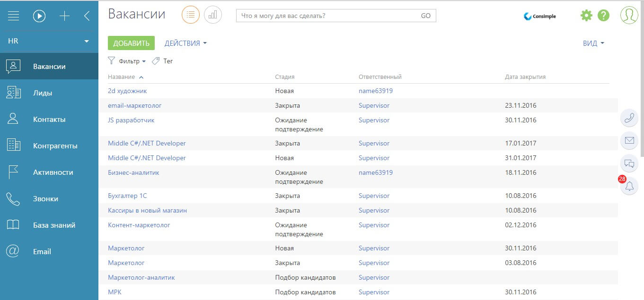Click the Активности flag icon

13,172
